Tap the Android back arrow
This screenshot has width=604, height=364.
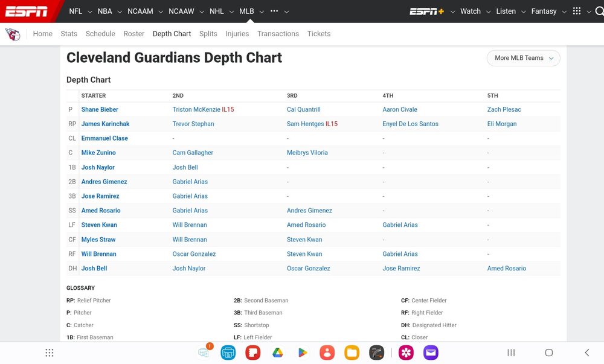click(586, 353)
